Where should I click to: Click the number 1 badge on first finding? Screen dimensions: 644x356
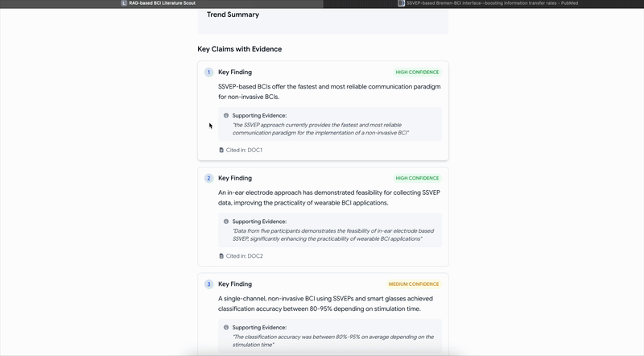click(208, 72)
